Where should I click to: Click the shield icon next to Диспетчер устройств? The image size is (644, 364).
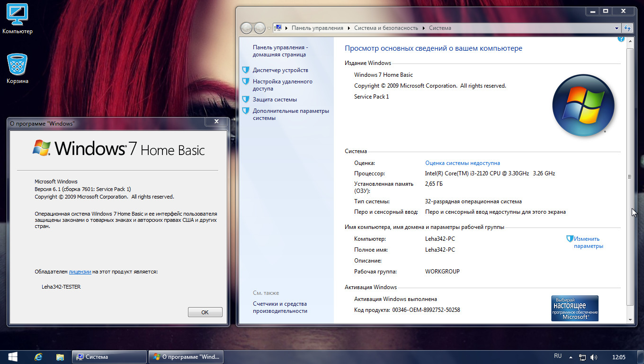tap(245, 70)
